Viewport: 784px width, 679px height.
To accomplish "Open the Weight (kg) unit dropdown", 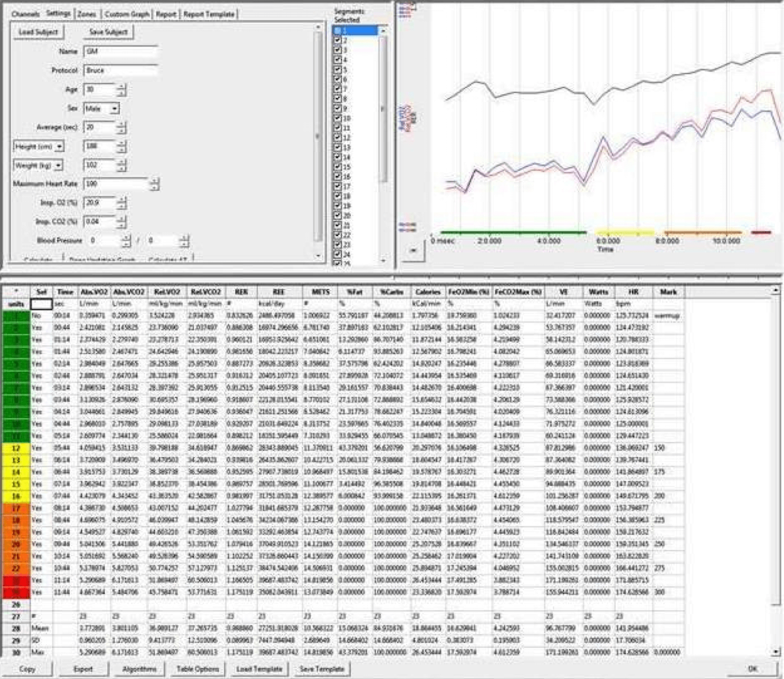I will coord(58,165).
